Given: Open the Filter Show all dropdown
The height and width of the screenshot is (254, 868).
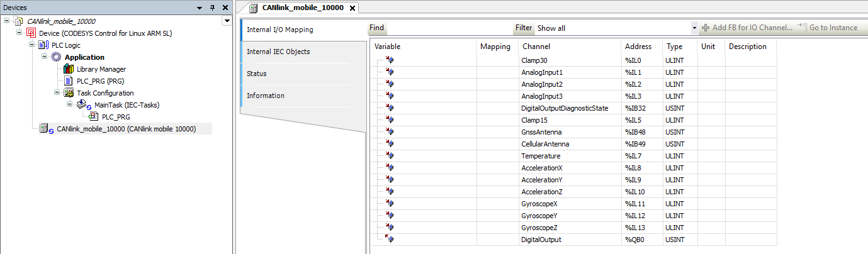Looking at the screenshot, I should (x=694, y=28).
